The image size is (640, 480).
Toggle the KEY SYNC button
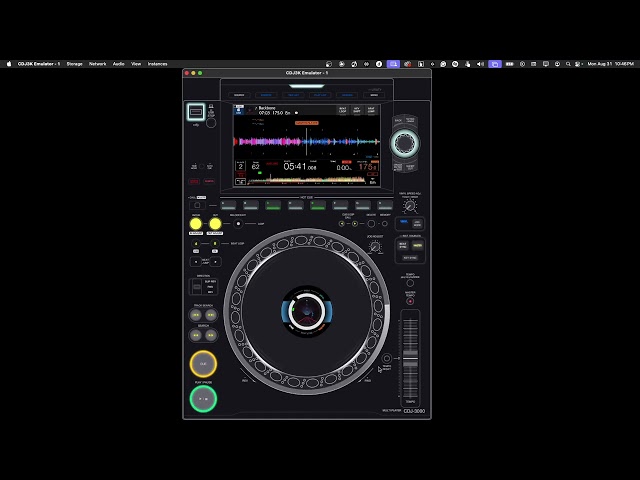pyautogui.click(x=410, y=258)
